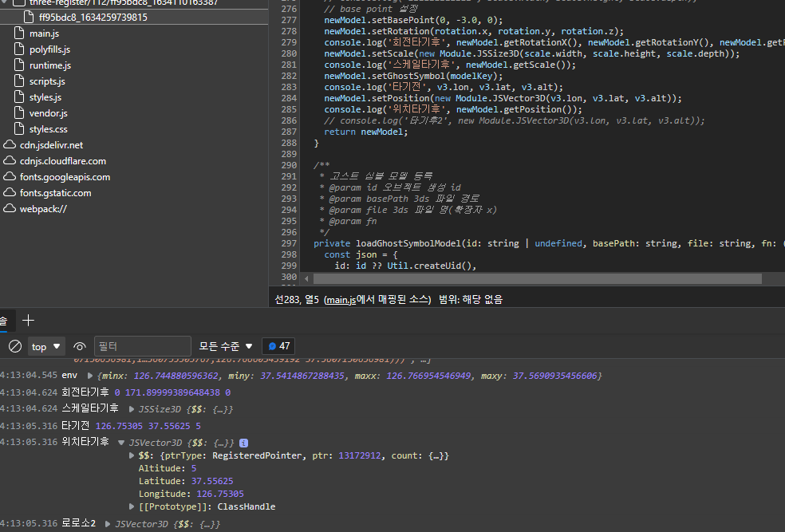Expand the $$ RegisteredPointer property

132,455
